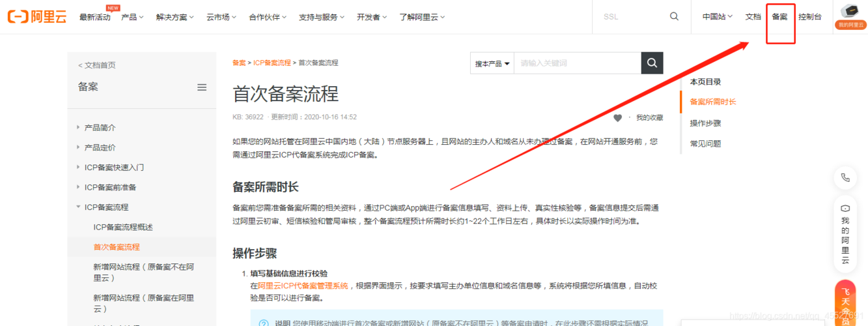Click the 更新时间：2020-10-16 14:52 text
This screenshot has height=326, width=868.
[314, 117]
